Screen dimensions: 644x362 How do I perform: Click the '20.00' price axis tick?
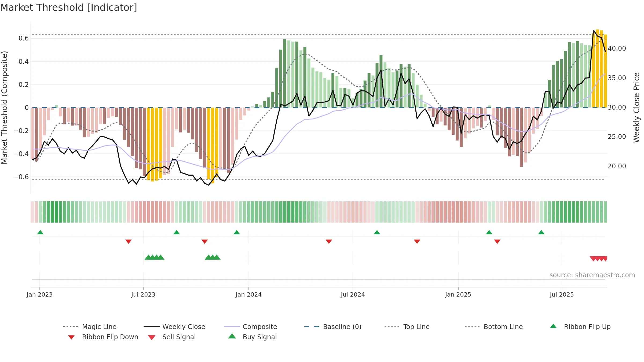pos(617,166)
